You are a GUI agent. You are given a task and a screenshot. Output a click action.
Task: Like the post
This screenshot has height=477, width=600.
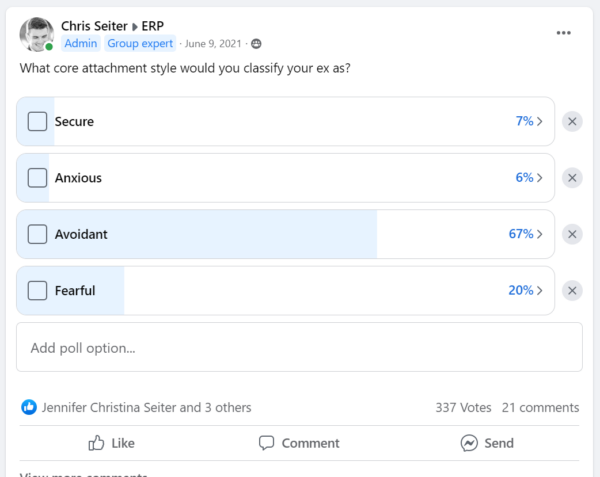coord(111,443)
